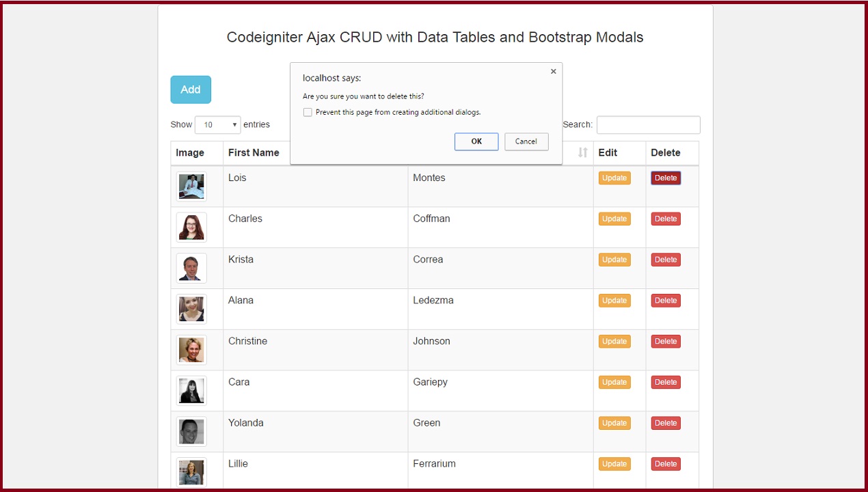868x492 pixels.
Task: Cancel the delete confirmation dialog
Action: (x=526, y=141)
